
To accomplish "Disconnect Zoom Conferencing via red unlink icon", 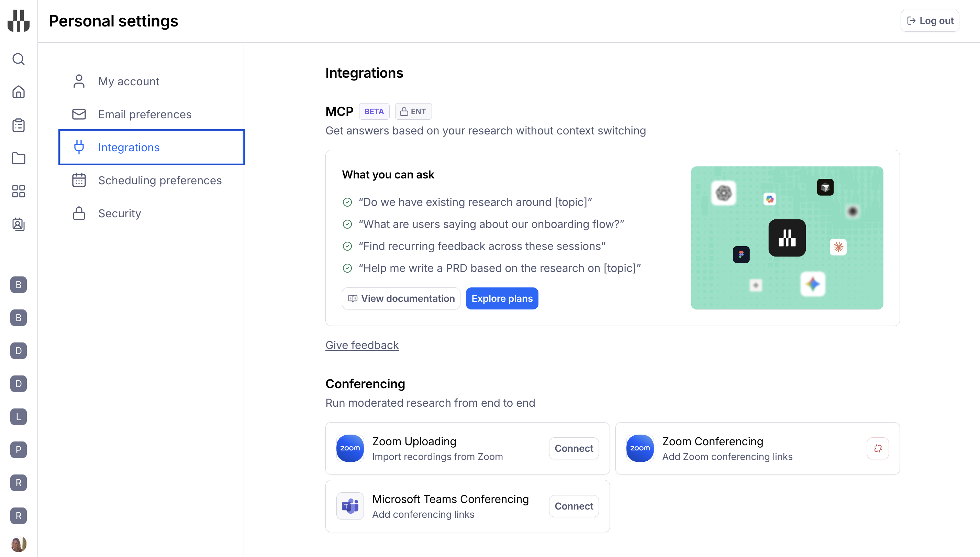I will coord(878,448).
